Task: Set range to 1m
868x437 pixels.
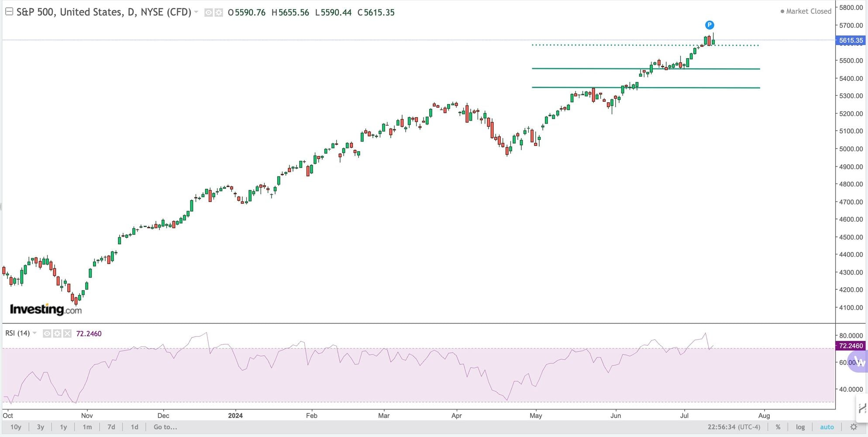Action: coord(87,427)
